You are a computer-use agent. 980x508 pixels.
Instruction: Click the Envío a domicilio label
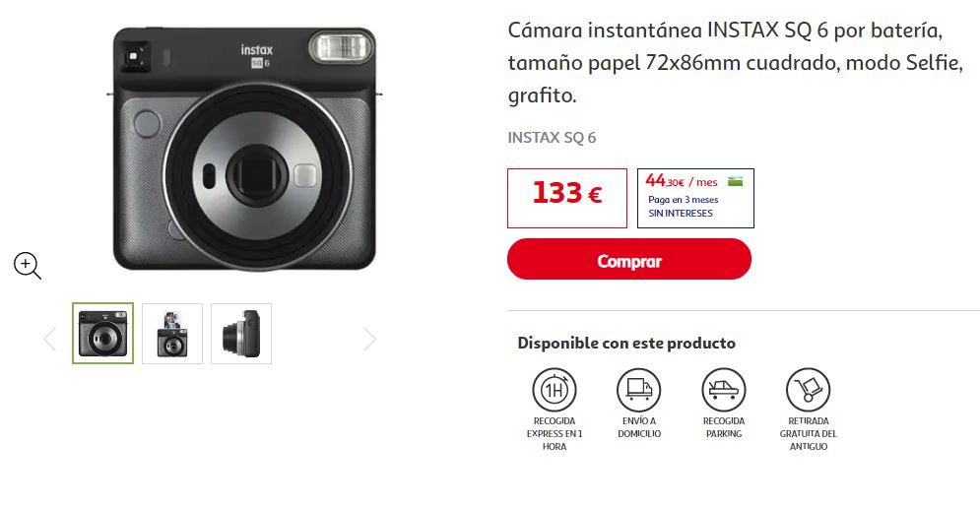coord(639,427)
